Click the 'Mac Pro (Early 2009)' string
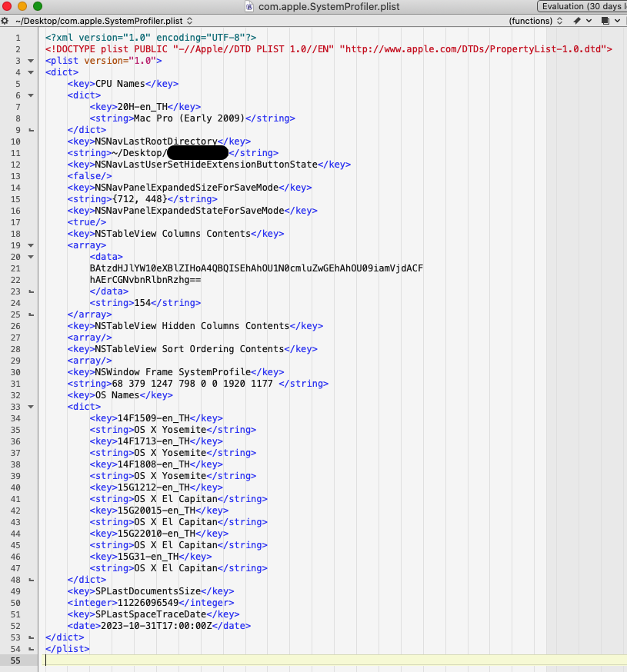This screenshot has height=672, width=627. [x=189, y=118]
